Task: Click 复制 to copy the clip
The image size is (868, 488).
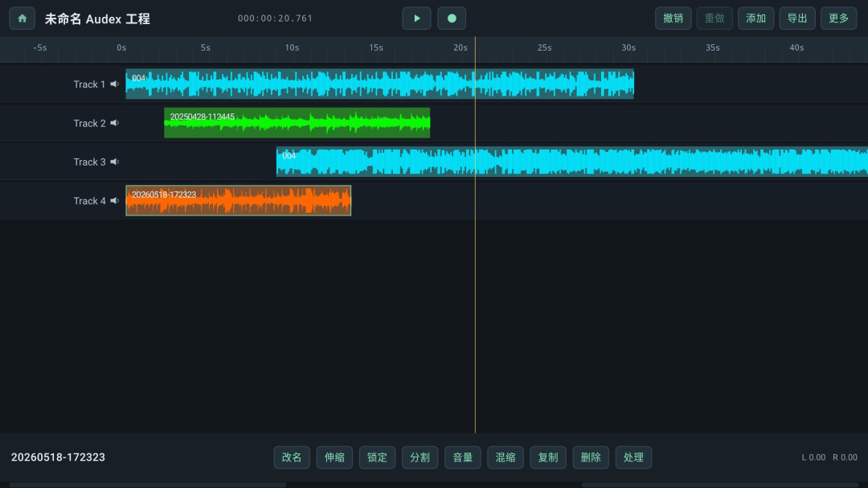Action: (x=548, y=457)
